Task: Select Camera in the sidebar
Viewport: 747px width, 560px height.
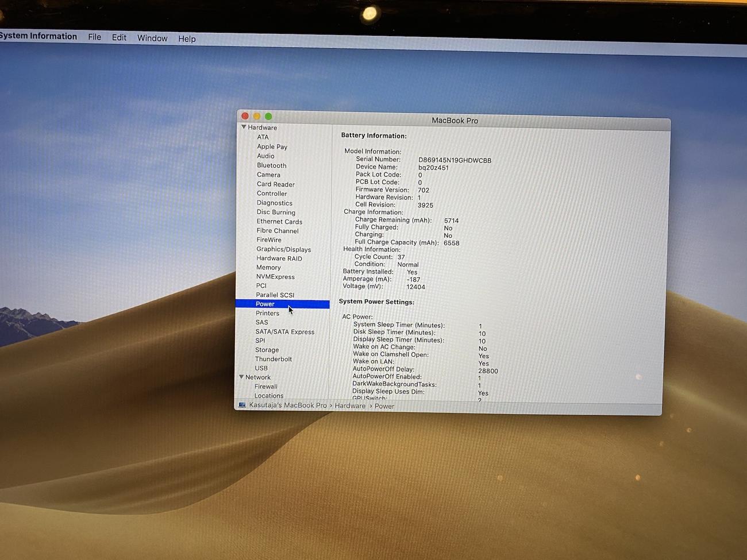Action: [269, 175]
